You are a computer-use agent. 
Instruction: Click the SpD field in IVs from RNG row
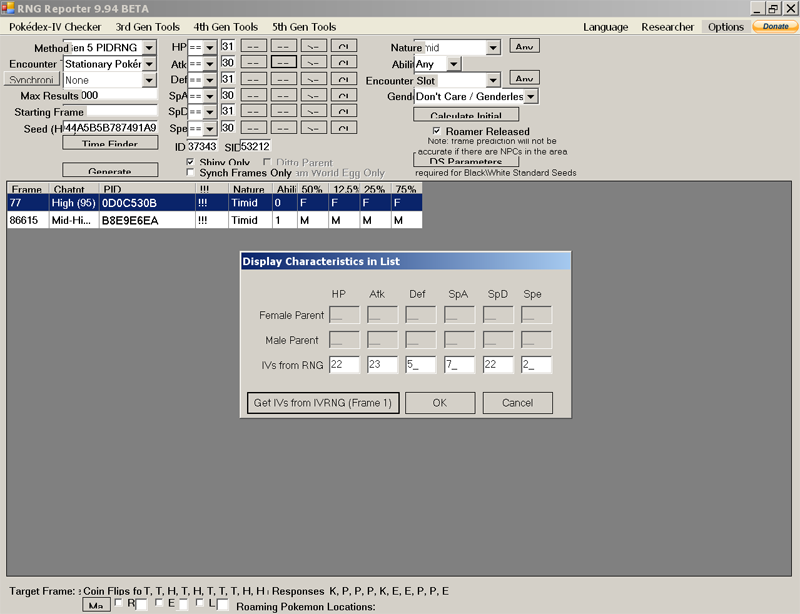[497, 364]
